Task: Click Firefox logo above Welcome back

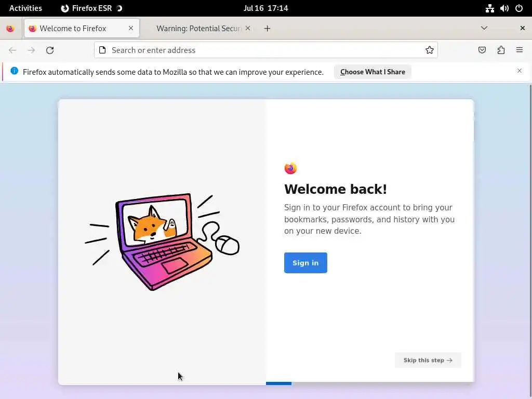Action: pyautogui.click(x=290, y=168)
